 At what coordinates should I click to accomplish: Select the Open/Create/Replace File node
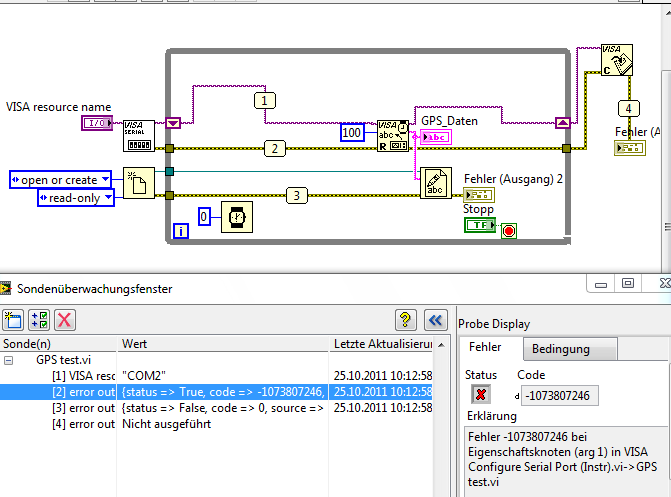tap(139, 183)
